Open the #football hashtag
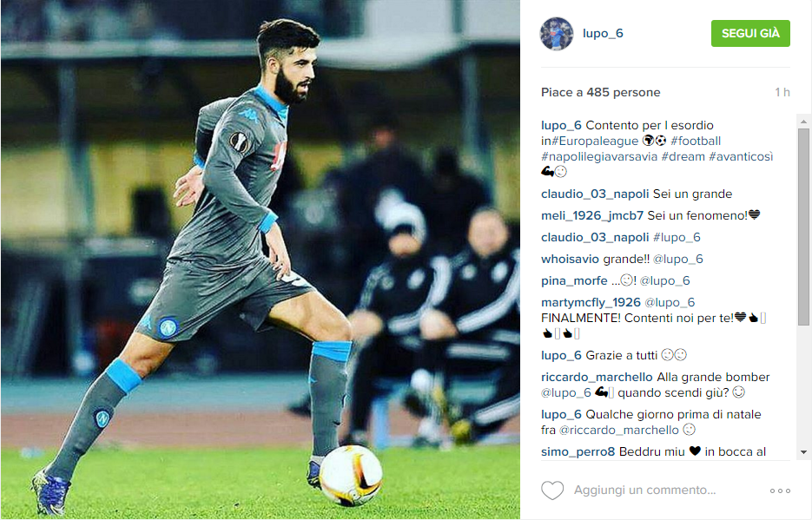The image size is (812, 520). pyautogui.click(x=696, y=141)
